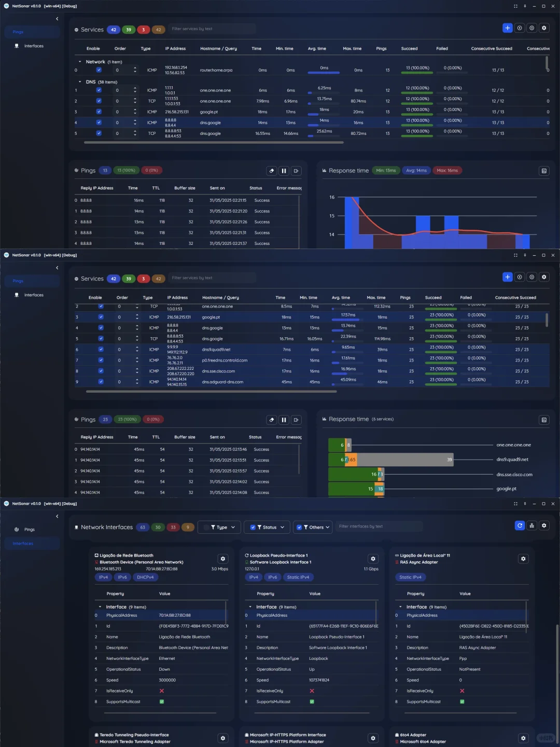Viewport: 560px width, 747px height.
Task: Adjust Order stepper for router.home.arpa row
Action: (x=135, y=70)
